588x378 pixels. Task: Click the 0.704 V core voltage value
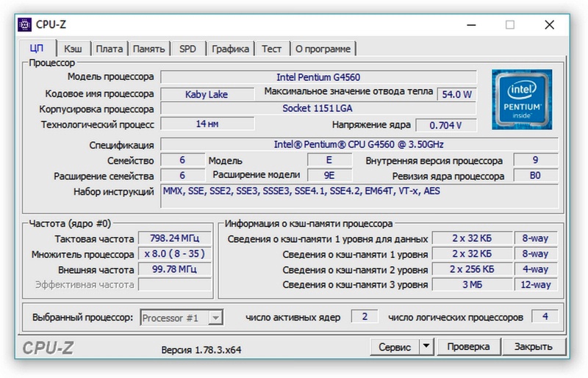(x=446, y=125)
